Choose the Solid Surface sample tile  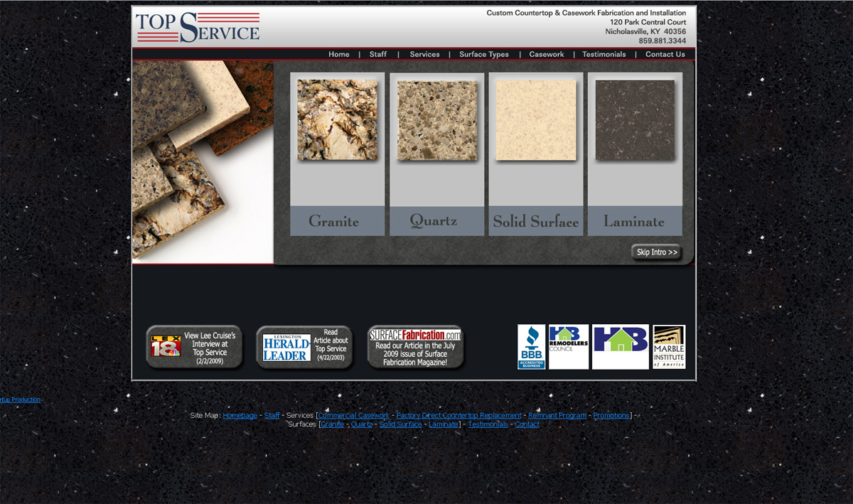535,154
